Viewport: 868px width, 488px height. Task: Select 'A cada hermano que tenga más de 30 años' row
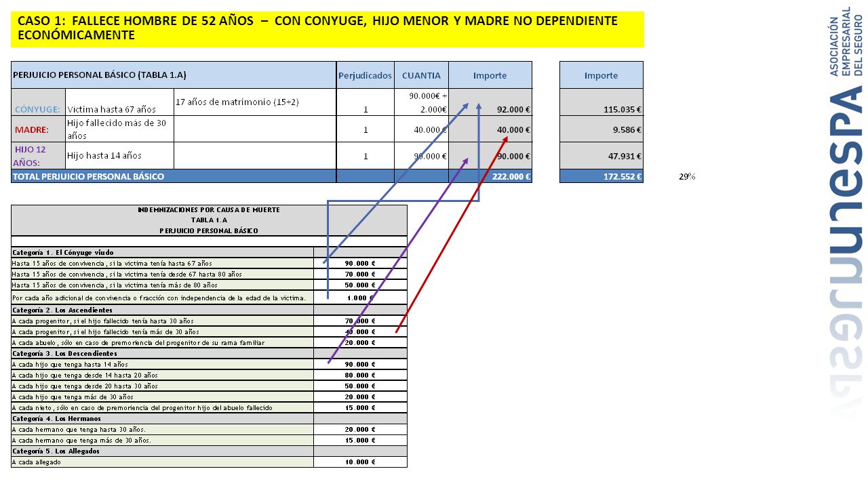pos(209,440)
